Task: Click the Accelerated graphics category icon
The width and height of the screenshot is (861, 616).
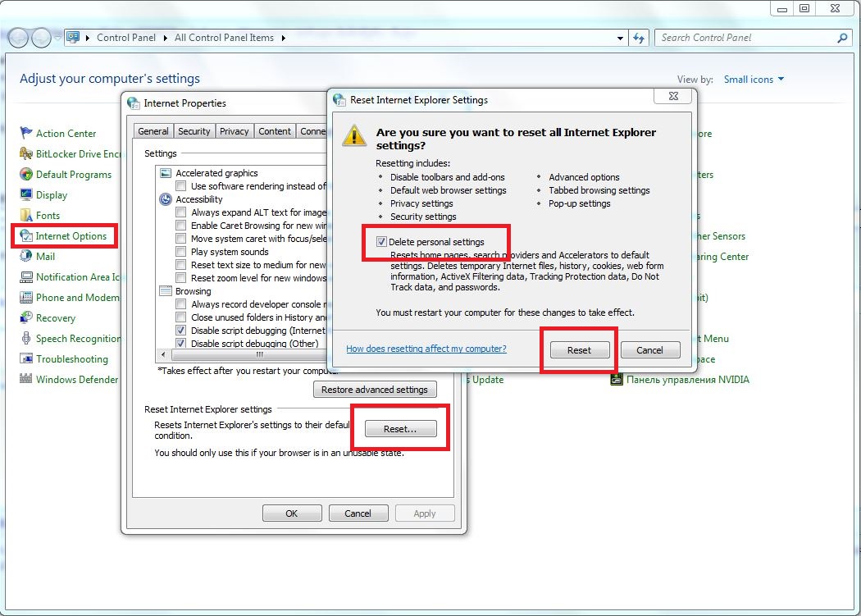Action: [x=166, y=173]
